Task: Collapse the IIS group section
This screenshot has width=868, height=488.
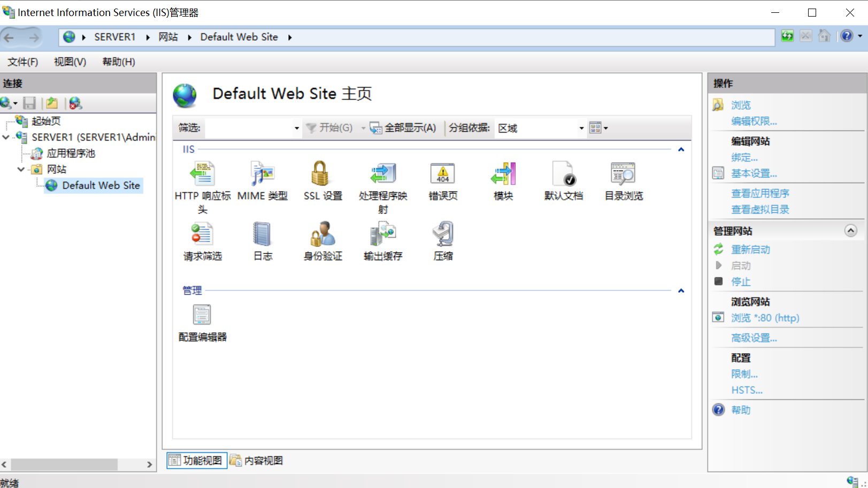Action: (x=681, y=150)
